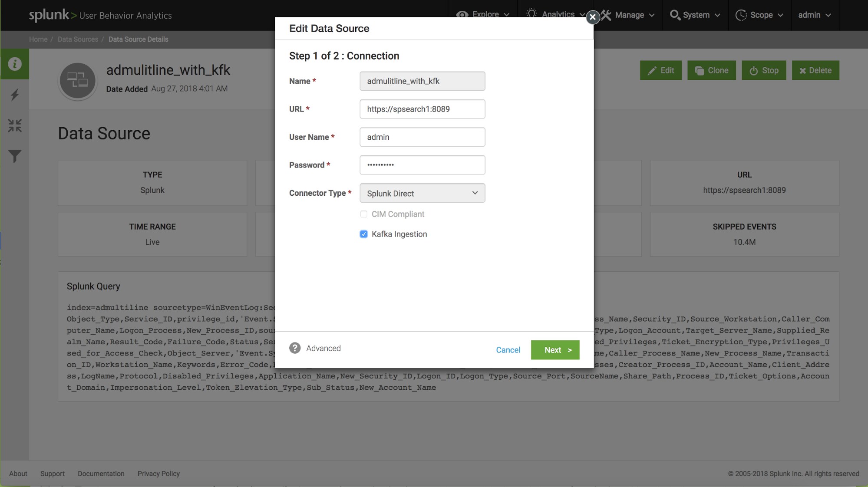The height and width of the screenshot is (487, 868).
Task: Click the data source avatar icon
Action: point(78,80)
